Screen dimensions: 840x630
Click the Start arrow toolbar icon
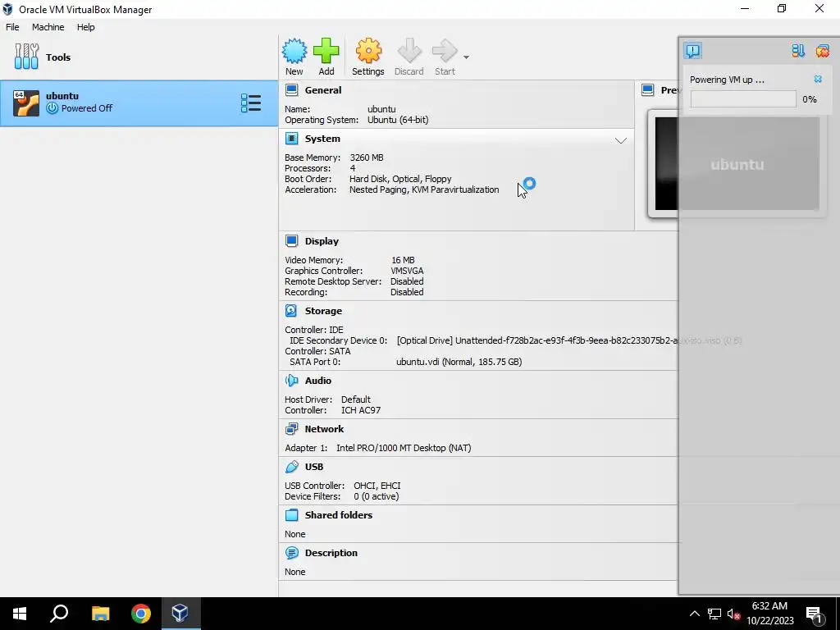445,52
